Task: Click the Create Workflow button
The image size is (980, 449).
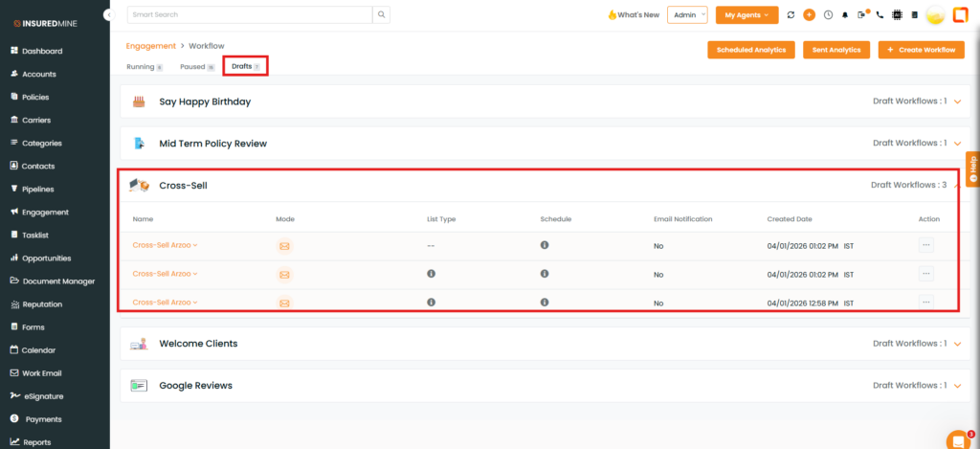Action: click(x=921, y=50)
